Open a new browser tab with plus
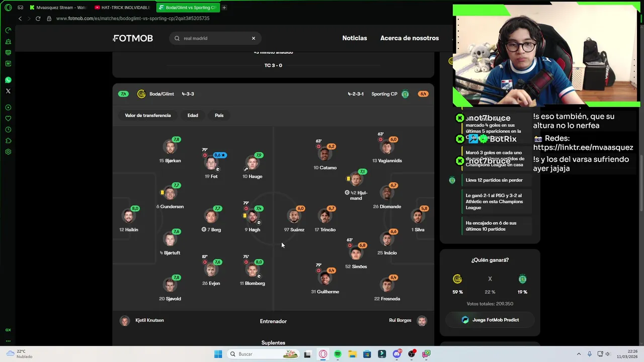This screenshot has width=644, height=362. (x=224, y=8)
